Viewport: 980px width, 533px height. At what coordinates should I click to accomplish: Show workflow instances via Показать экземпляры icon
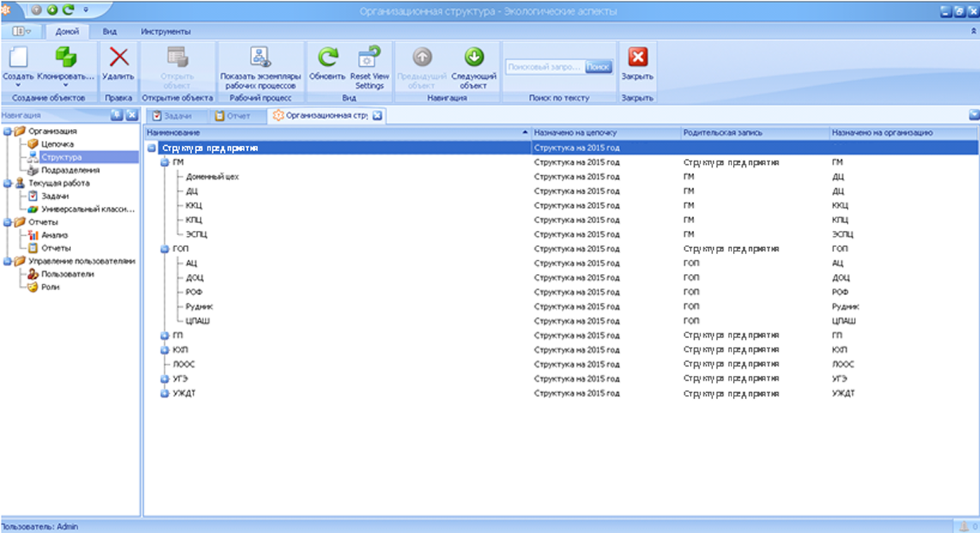pyautogui.click(x=260, y=58)
